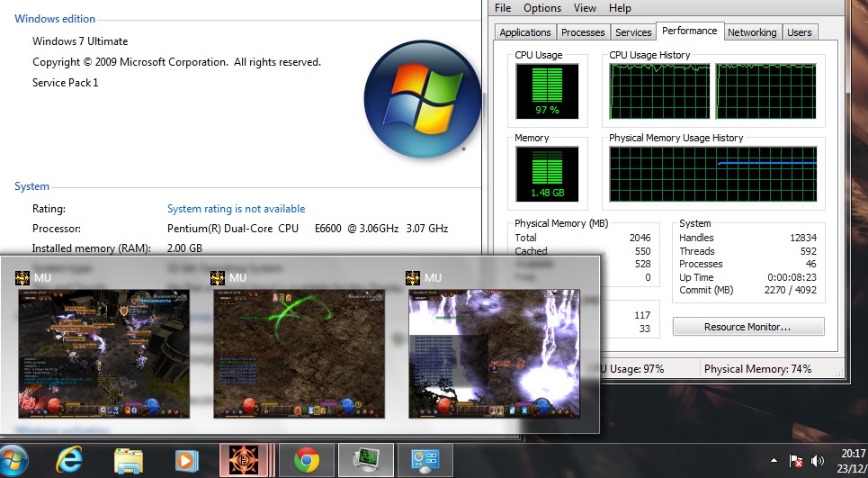Click the CPU Usage 97% gauge
868x478 pixels.
(547, 92)
